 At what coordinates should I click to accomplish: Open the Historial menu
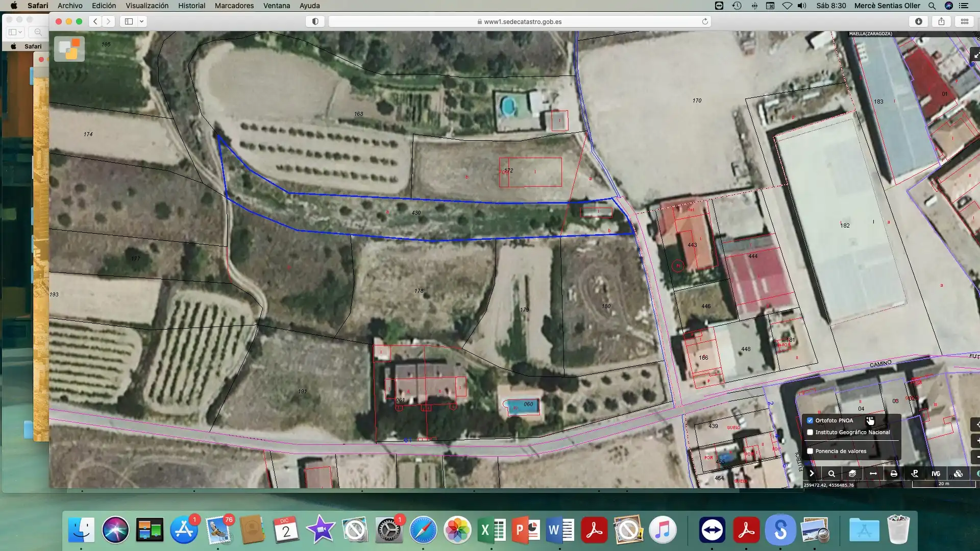(191, 6)
